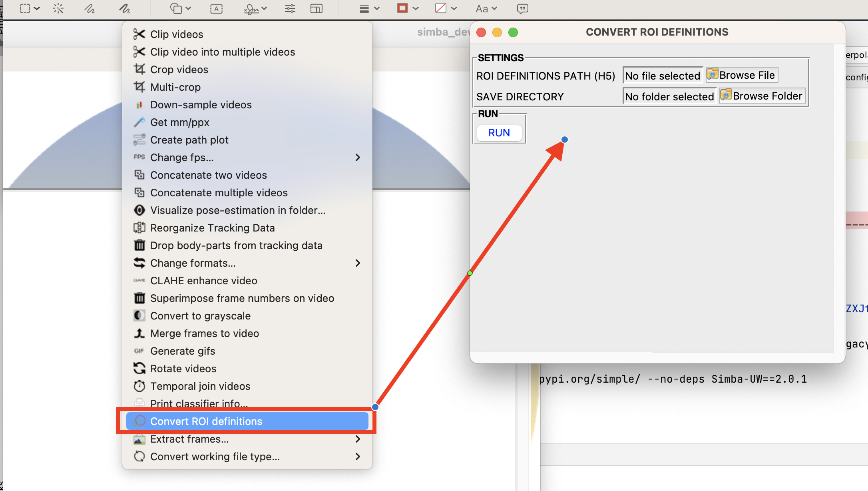868x491 pixels.
Task: Open the Shapes dropdown
Action: tap(179, 8)
